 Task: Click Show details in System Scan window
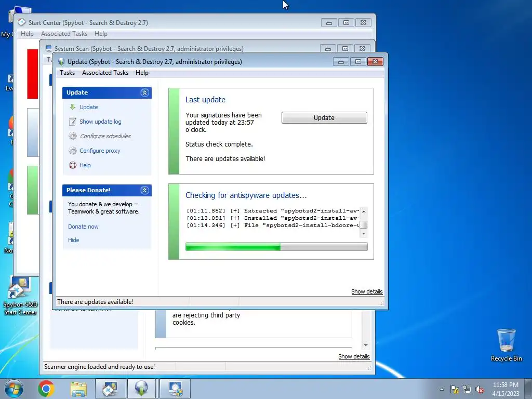354,356
